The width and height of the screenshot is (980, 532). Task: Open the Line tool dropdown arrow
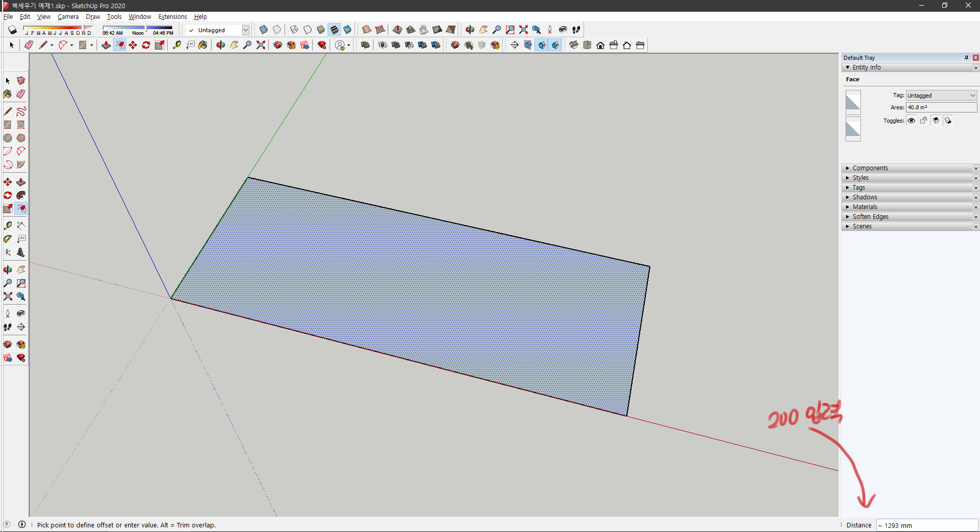tap(52, 45)
